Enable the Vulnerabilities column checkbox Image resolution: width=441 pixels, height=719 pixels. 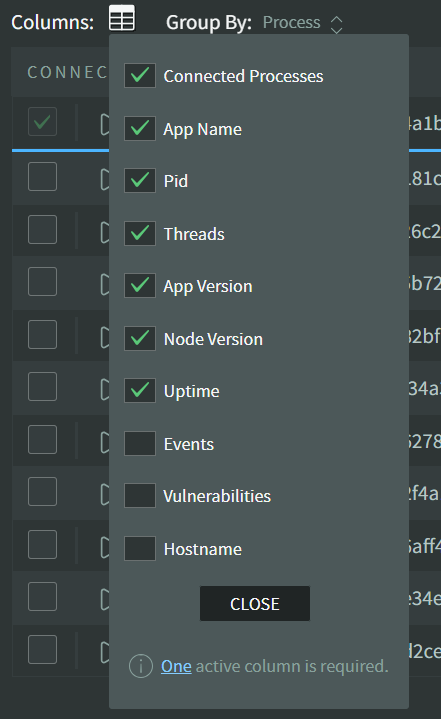pos(140,496)
